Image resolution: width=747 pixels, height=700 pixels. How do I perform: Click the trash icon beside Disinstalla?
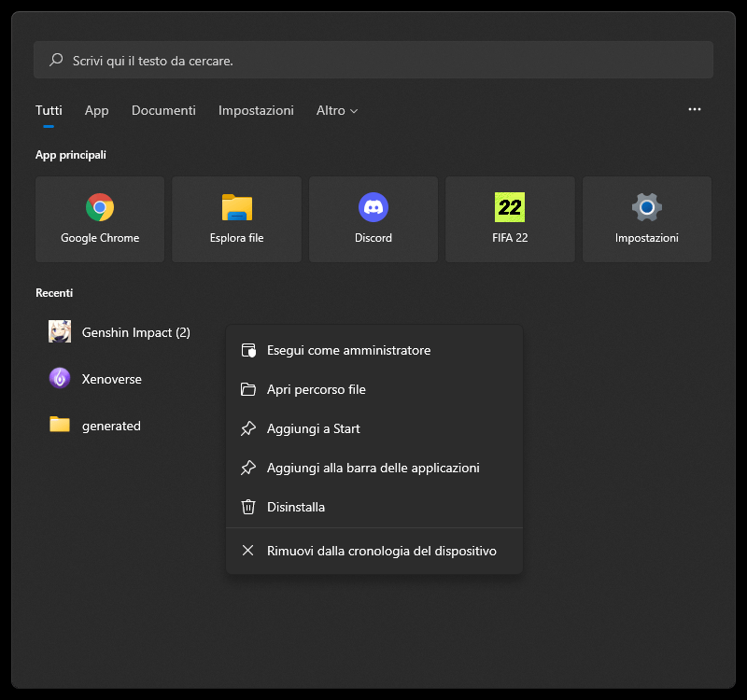248,507
